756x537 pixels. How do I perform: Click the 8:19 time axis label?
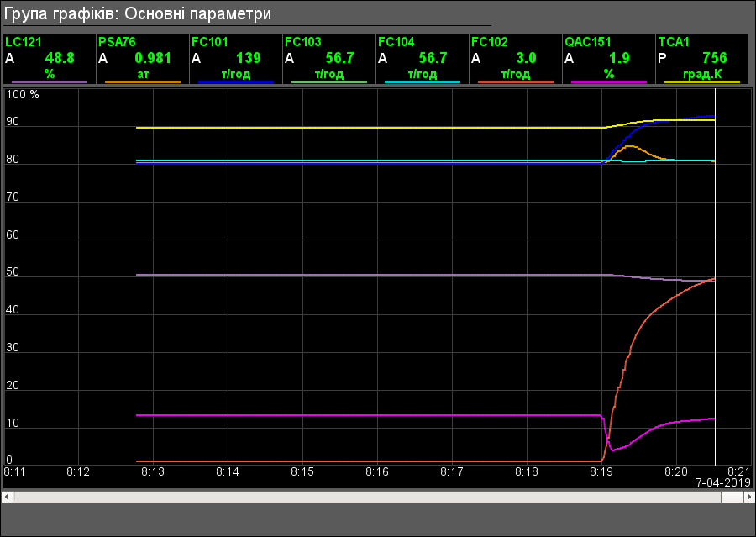[x=601, y=471]
